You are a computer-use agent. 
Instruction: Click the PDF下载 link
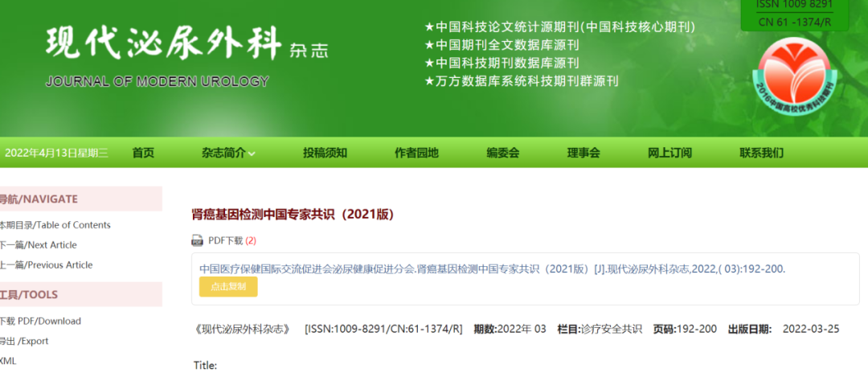[225, 240]
